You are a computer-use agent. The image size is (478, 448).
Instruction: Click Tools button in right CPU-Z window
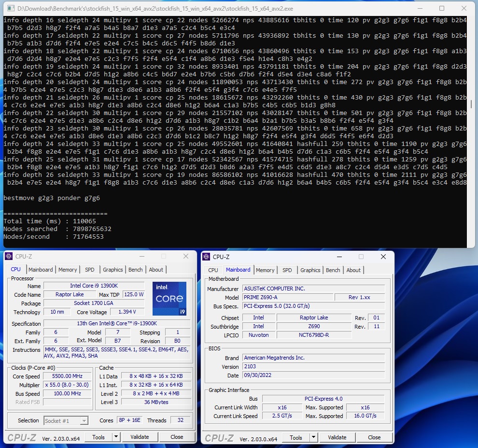tap(296, 437)
